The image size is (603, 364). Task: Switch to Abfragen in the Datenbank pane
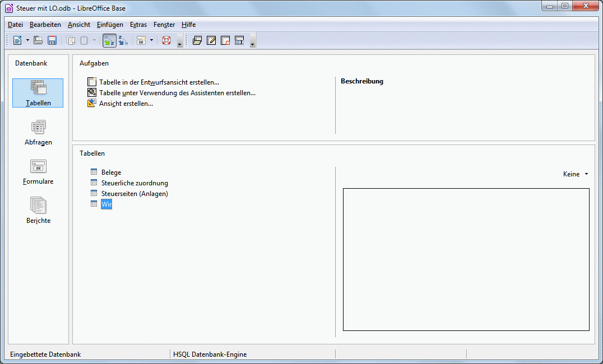(38, 133)
